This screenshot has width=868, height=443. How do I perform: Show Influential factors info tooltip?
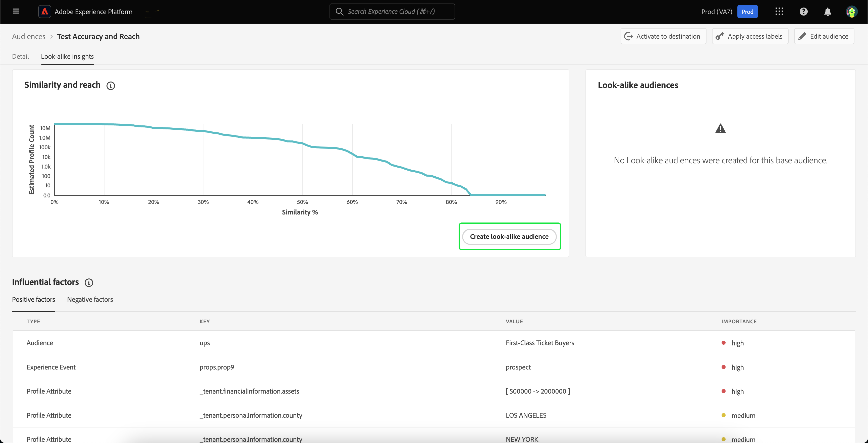point(89,282)
